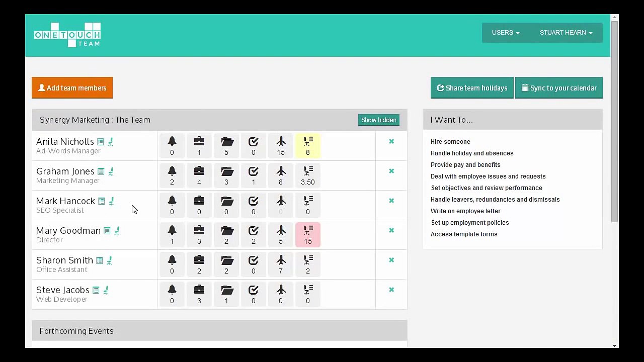
Task: Click Steve Jacobs' holiday airplane icon
Action: [x=281, y=294]
